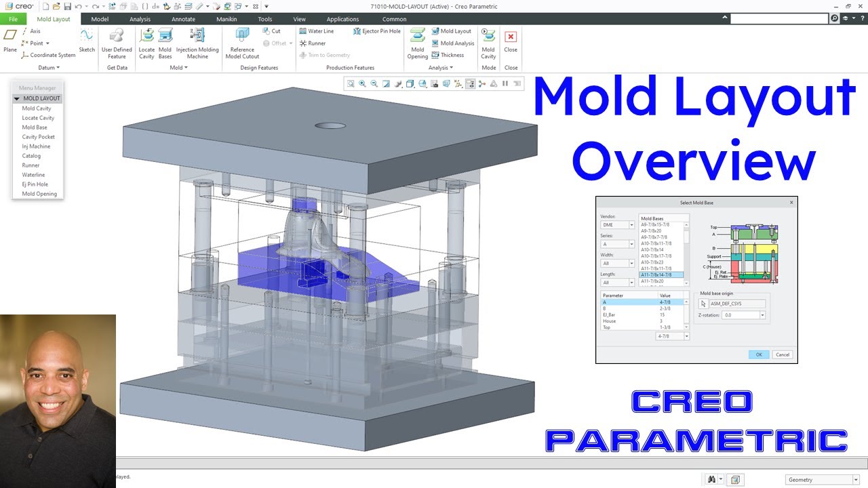The image size is (868, 488).
Task: Click the command search field
Action: (780, 18)
